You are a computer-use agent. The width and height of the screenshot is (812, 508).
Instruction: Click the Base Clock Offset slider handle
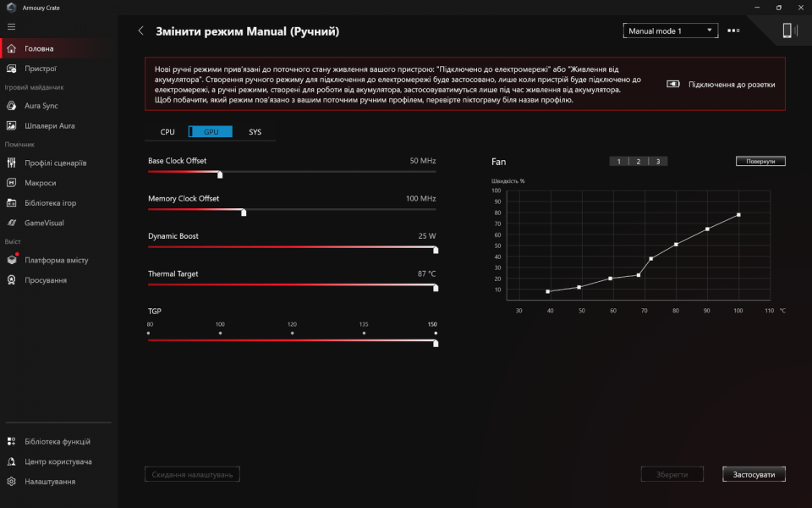pos(220,174)
